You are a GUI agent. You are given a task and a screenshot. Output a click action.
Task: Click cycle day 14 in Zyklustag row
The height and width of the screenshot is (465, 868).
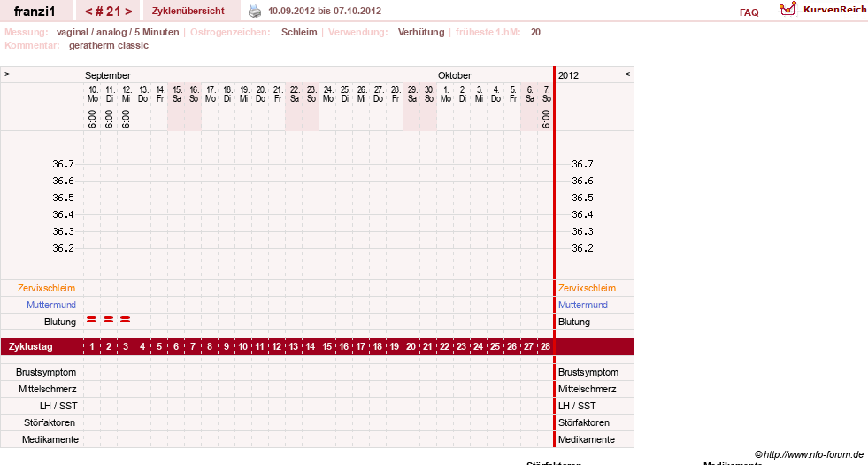[310, 346]
